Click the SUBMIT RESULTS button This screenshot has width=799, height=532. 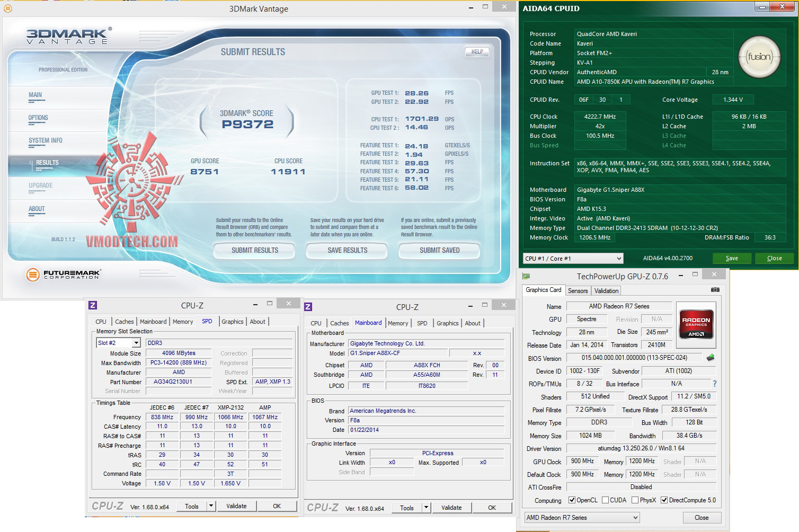click(x=254, y=250)
